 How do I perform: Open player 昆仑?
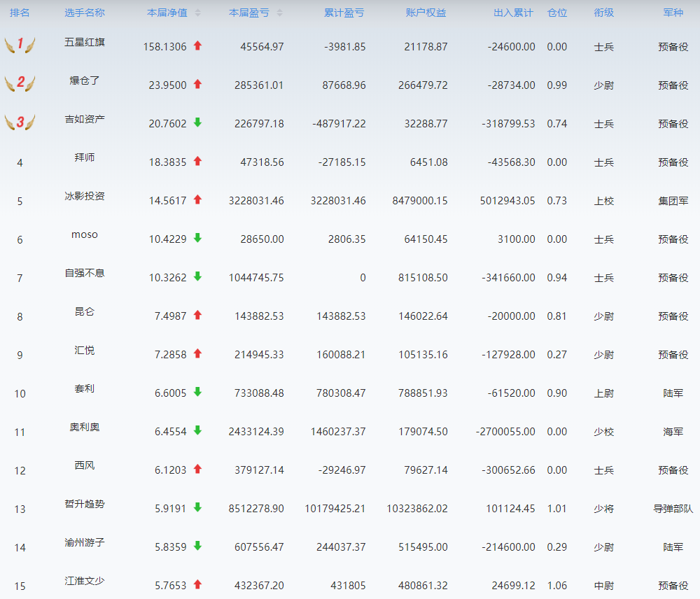(85, 311)
